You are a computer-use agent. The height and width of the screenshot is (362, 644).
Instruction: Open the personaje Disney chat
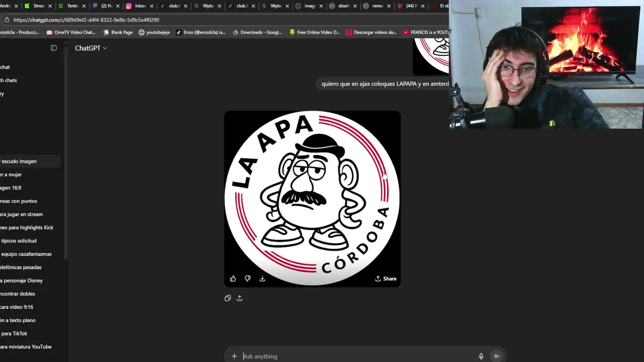pos(30,281)
